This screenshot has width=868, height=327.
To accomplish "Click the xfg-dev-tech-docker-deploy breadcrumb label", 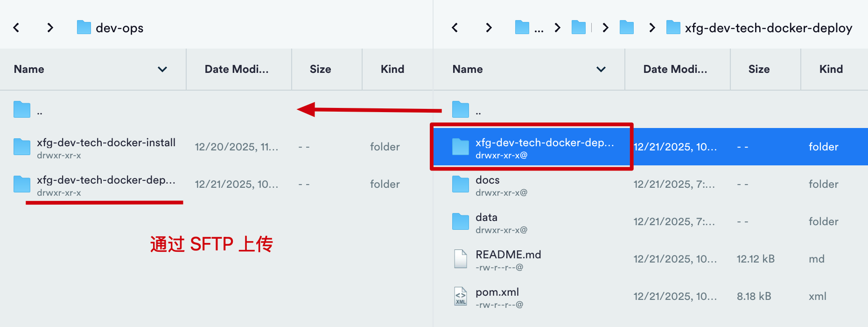I will [x=768, y=28].
